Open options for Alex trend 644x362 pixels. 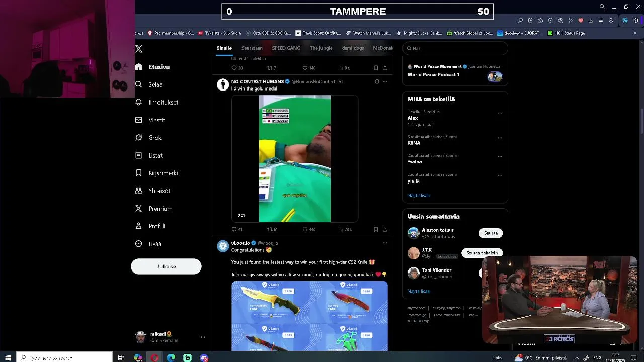pyautogui.click(x=500, y=113)
